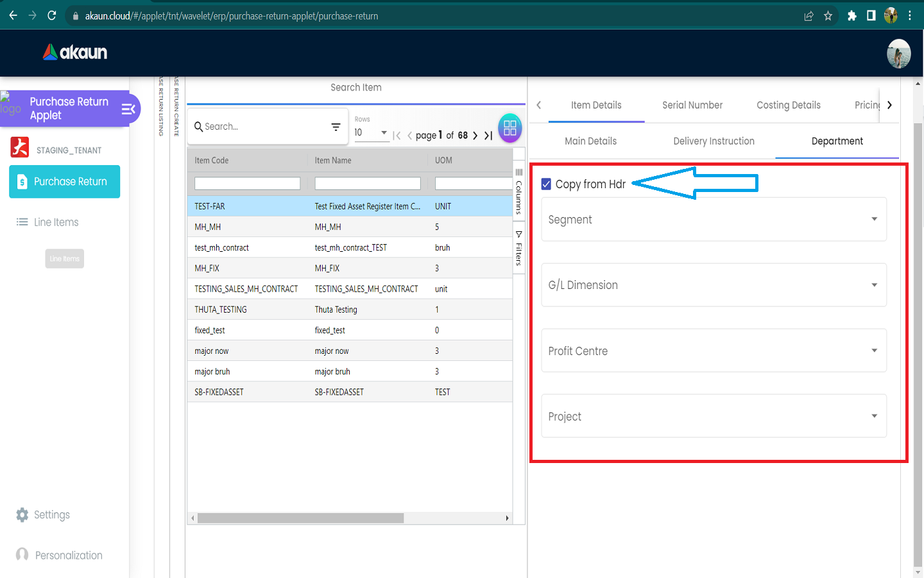
Task: Click the search filter options icon
Action: [x=336, y=127]
